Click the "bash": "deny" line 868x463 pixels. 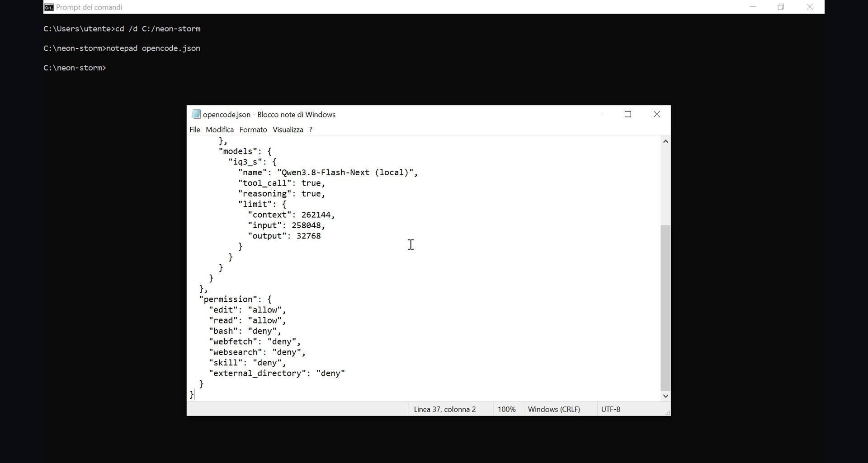(245, 331)
